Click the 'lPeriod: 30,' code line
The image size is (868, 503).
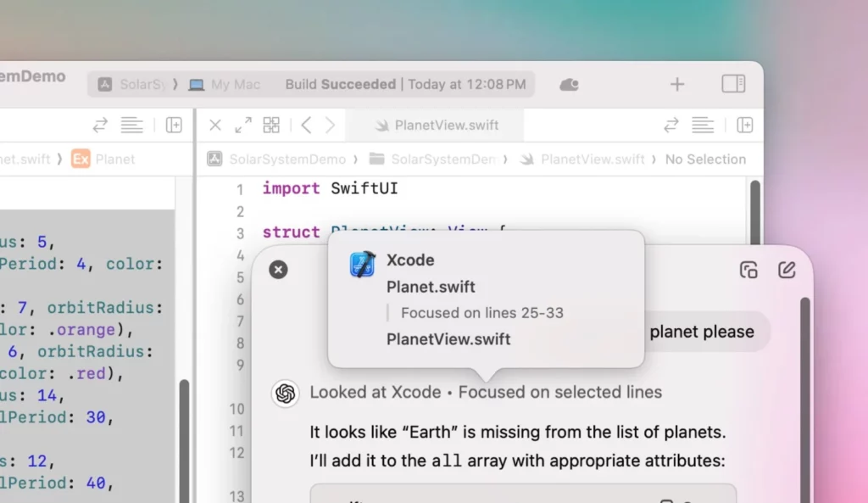point(57,417)
